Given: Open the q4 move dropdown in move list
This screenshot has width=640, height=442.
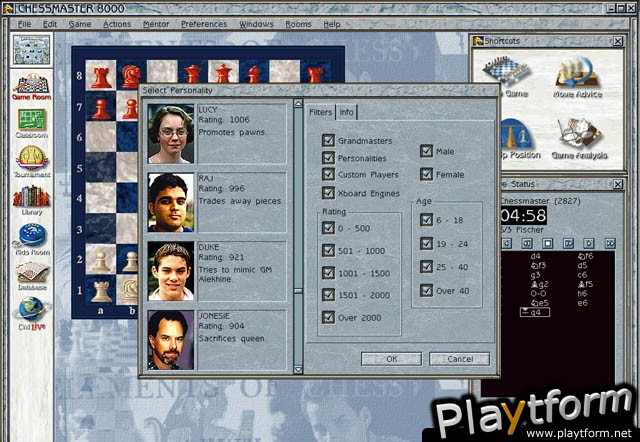Looking at the screenshot, I should click(x=535, y=312).
